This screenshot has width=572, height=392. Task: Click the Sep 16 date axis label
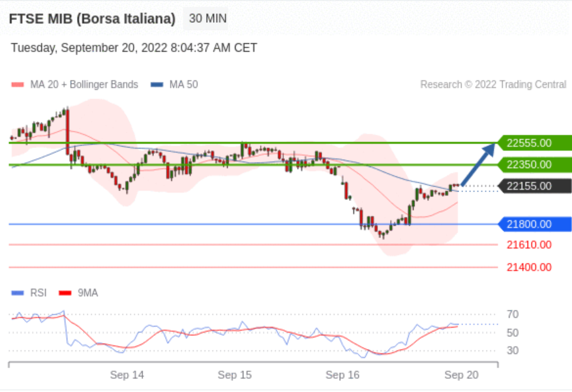pyautogui.click(x=342, y=375)
